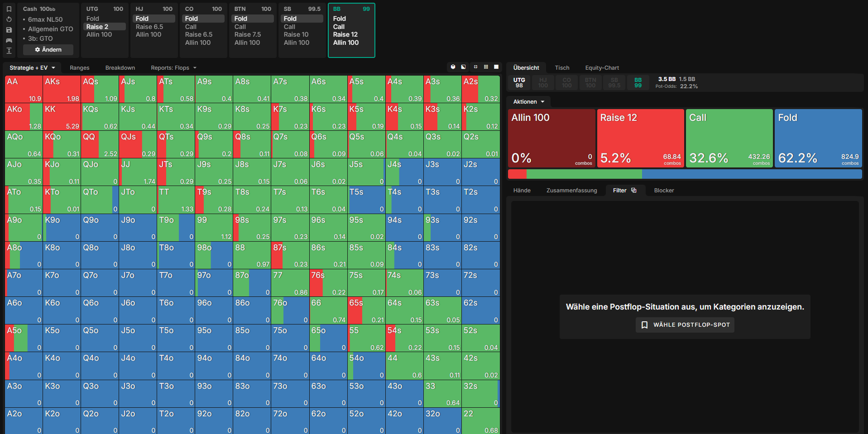The width and height of the screenshot is (868, 434).
Task: Open the Zusammenfassung tab
Action: tap(571, 191)
